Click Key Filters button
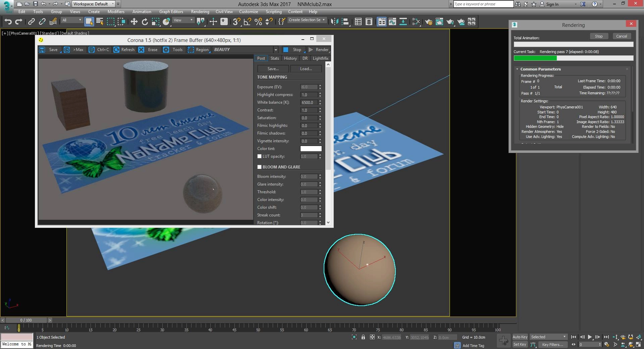644x349 pixels. click(x=552, y=345)
